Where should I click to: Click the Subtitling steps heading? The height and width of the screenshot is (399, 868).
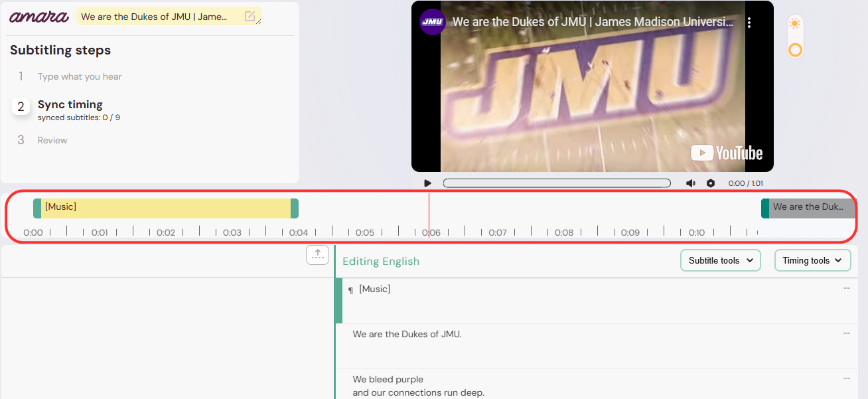click(x=60, y=50)
